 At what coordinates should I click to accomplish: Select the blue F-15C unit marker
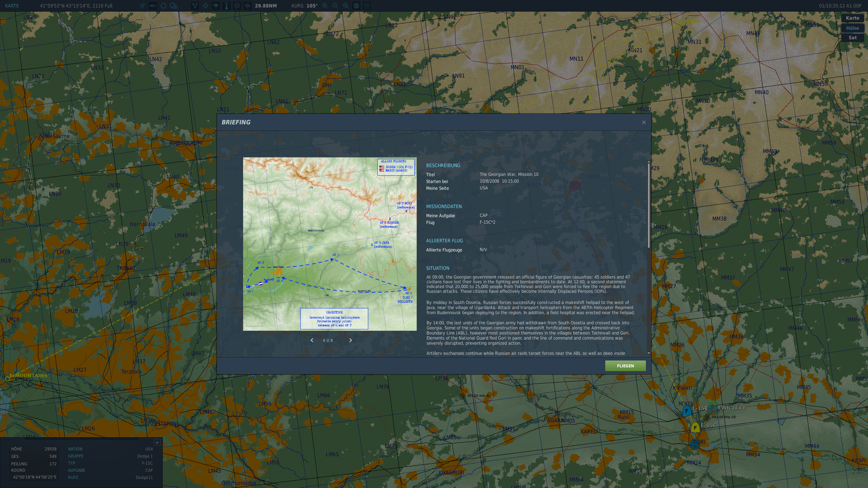[687, 411]
